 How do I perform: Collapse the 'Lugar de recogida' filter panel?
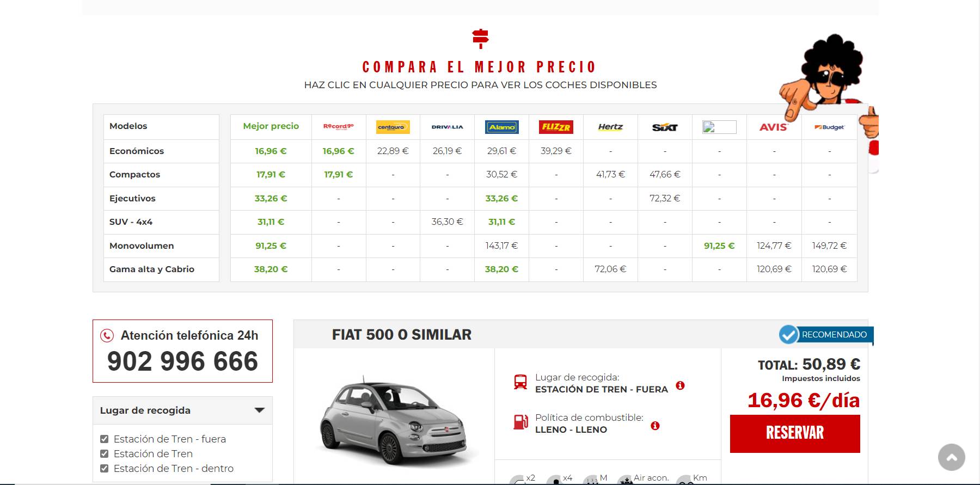259,410
